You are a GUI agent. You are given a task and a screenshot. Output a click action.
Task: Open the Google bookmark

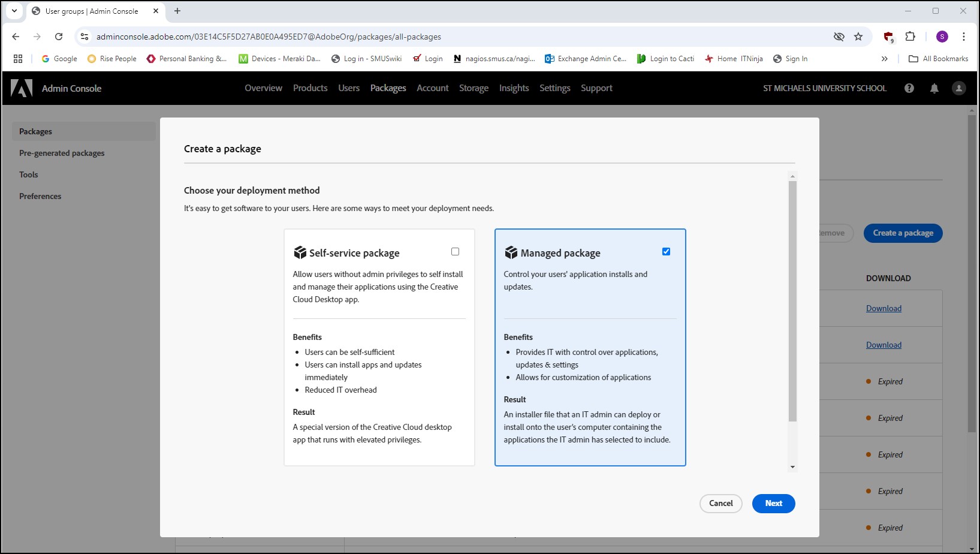point(59,59)
